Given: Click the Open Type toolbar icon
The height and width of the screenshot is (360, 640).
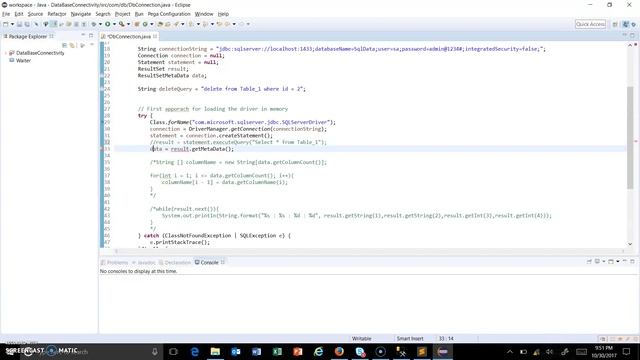Looking at the screenshot, I should [x=160, y=24].
